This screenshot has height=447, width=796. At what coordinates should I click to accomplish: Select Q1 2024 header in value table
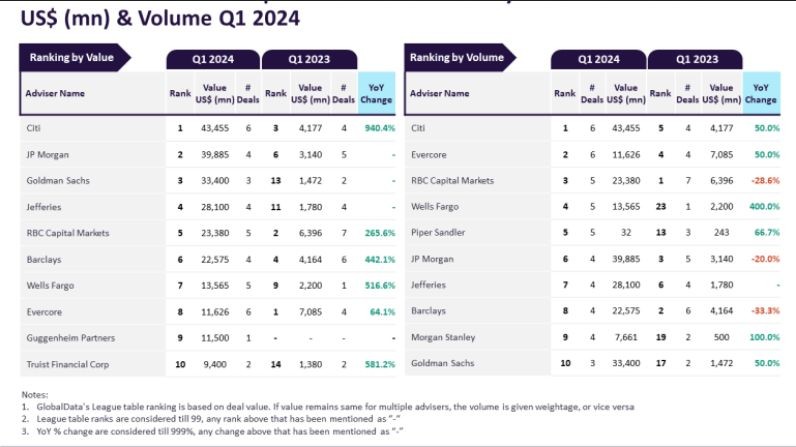(x=214, y=60)
